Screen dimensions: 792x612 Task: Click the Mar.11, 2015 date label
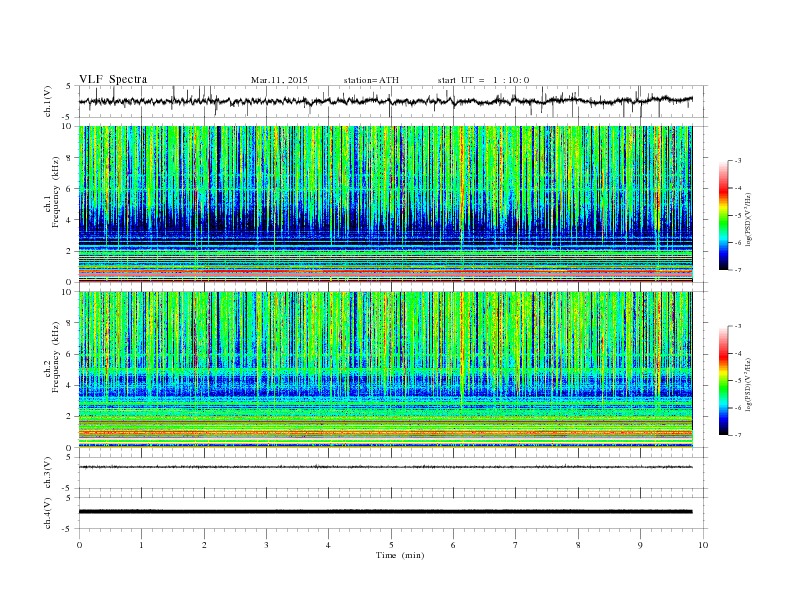pos(279,80)
